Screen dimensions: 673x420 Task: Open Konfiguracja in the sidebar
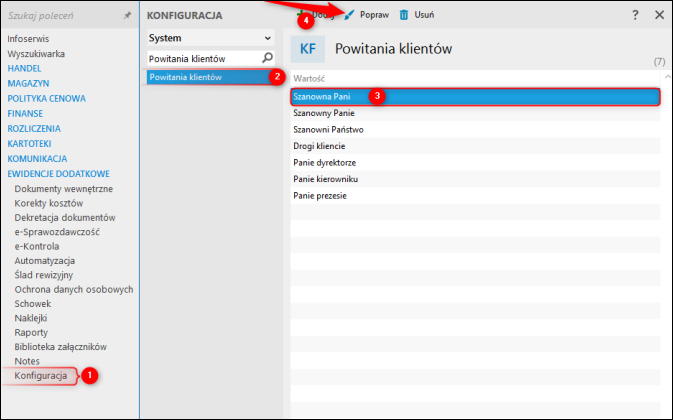pos(41,376)
